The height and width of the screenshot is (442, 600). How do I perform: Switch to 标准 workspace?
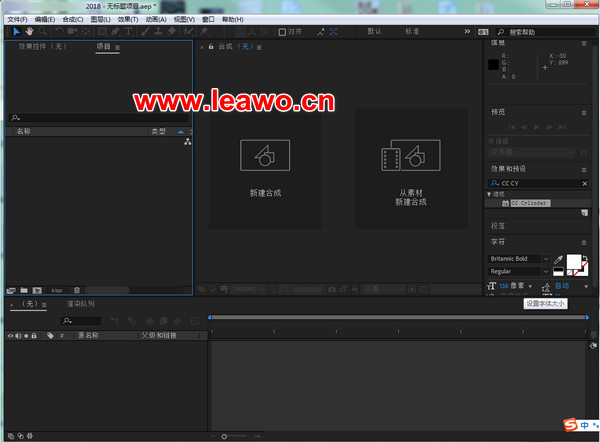(x=412, y=31)
